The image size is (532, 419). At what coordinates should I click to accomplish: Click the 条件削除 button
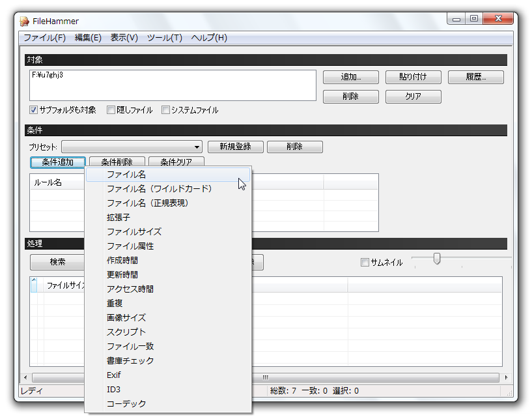click(117, 162)
